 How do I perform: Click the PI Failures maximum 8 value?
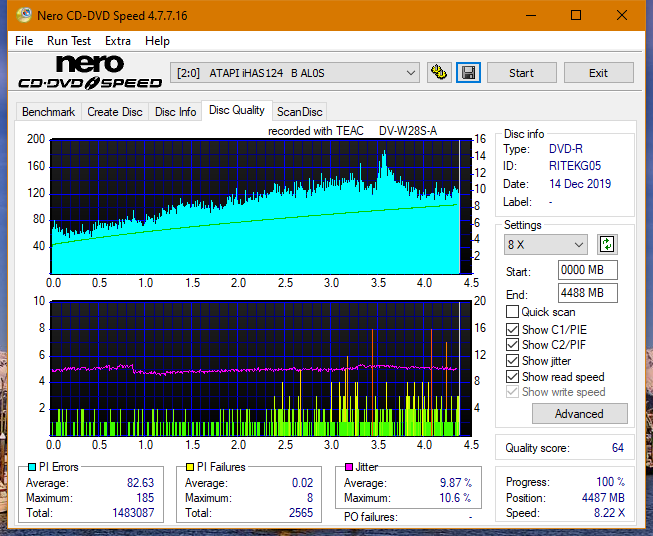coord(310,498)
